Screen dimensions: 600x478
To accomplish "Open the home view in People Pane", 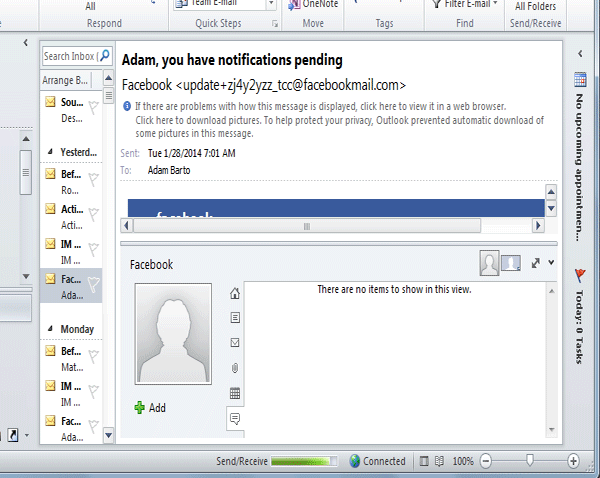I will tap(235, 294).
